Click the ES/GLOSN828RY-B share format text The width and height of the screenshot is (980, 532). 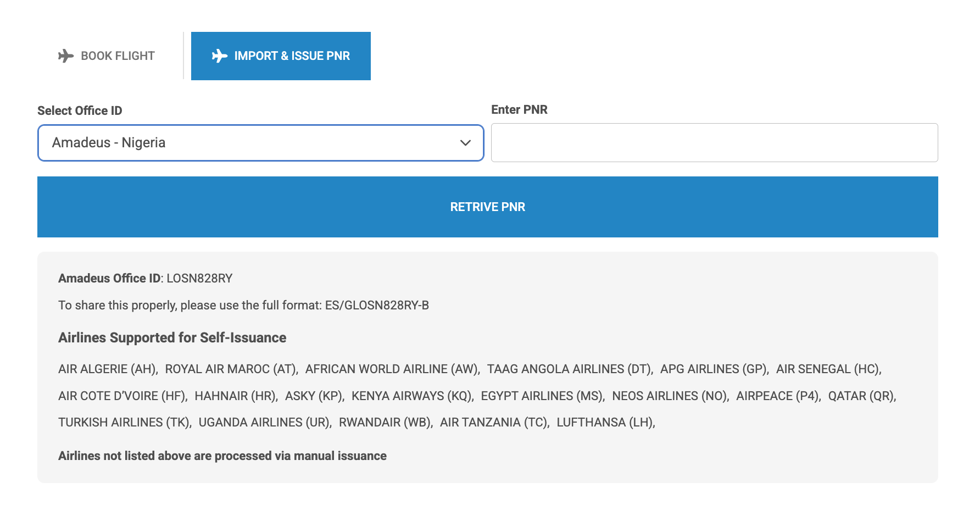[x=377, y=306]
